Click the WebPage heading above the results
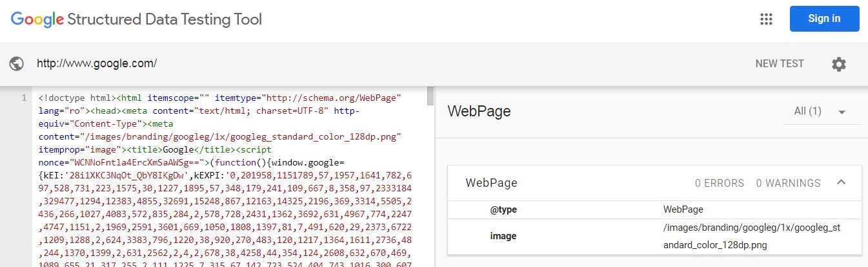This screenshot has width=868, height=267. pos(479,111)
